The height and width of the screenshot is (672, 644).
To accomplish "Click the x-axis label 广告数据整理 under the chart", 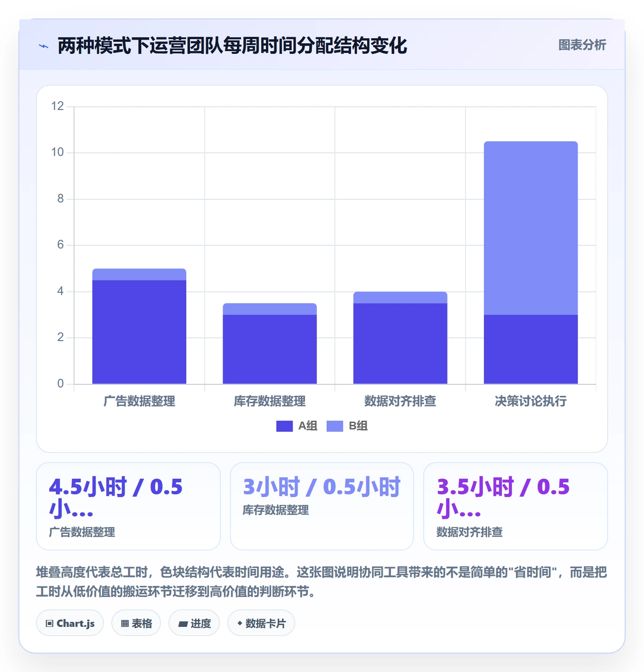I will [x=139, y=401].
